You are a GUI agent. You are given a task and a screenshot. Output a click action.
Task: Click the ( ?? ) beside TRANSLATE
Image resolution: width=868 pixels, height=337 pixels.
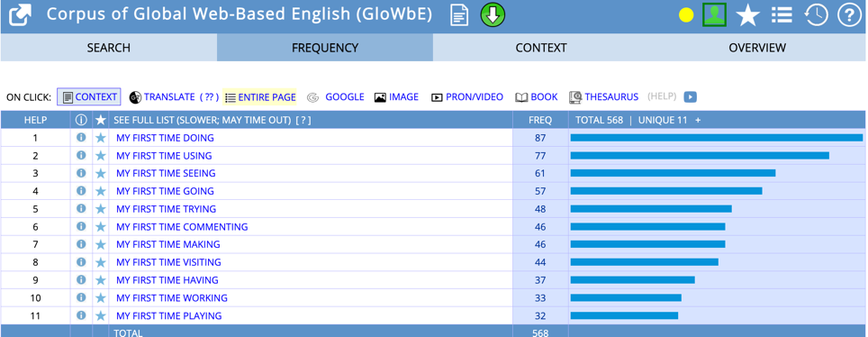point(209,97)
